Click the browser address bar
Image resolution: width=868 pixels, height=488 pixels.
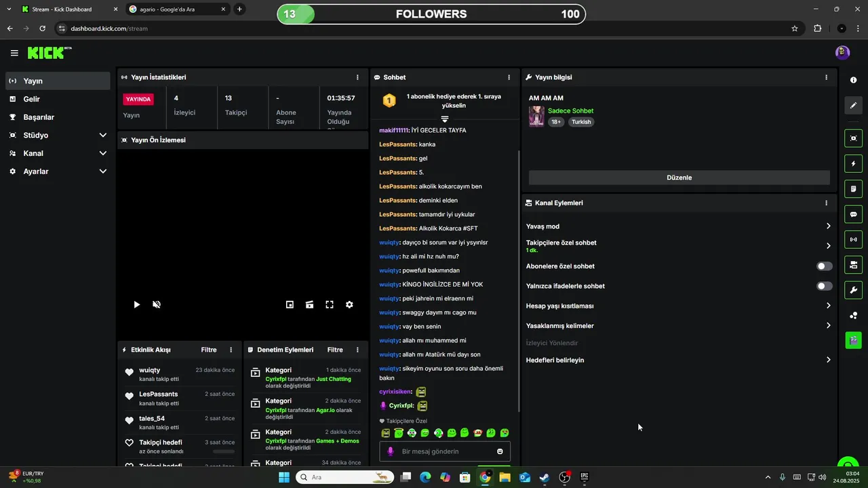click(x=427, y=28)
